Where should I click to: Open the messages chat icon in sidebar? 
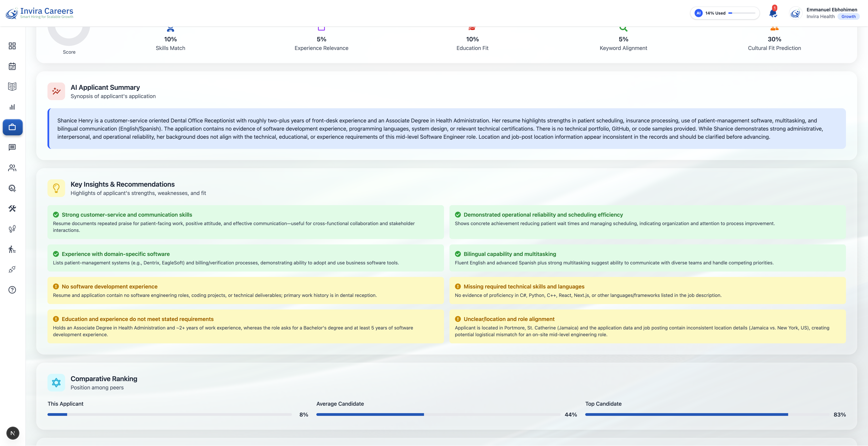[13, 147]
